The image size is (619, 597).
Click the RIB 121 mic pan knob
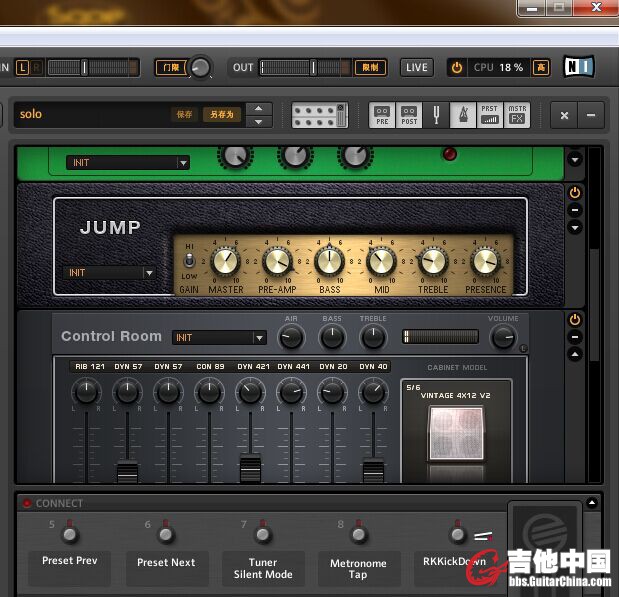[86, 391]
